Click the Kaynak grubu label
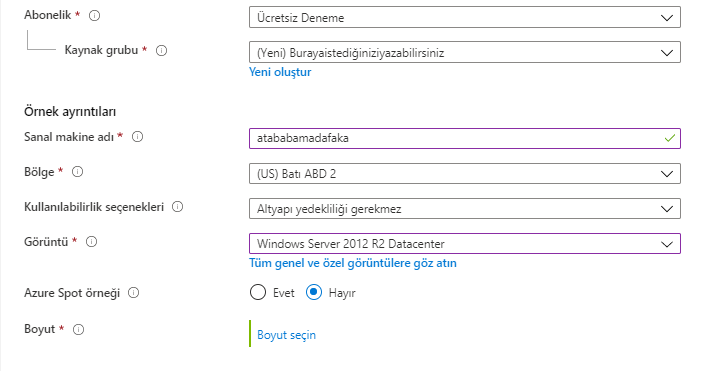The image size is (713, 371). (x=101, y=50)
